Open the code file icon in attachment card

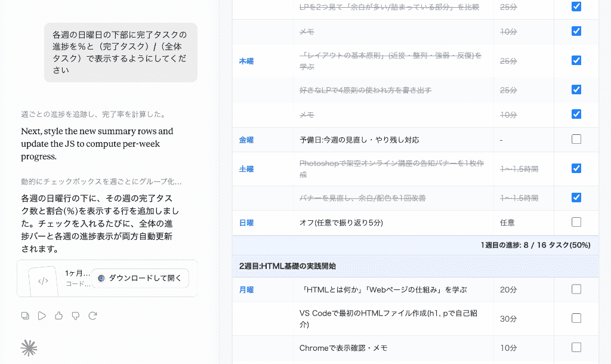coord(43,281)
